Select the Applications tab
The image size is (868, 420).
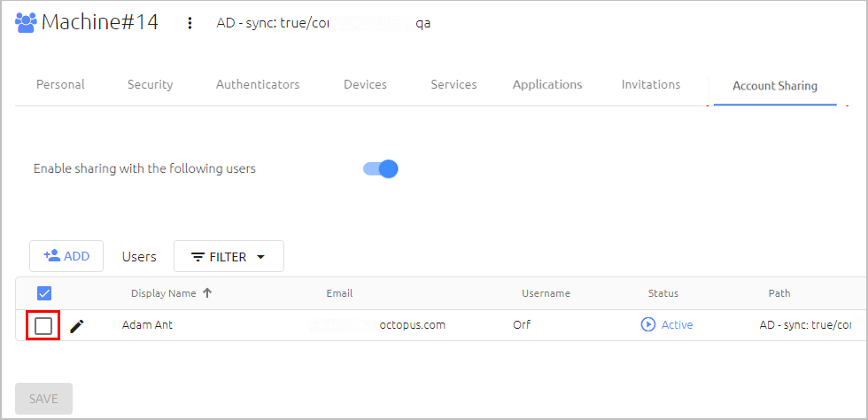[x=547, y=85]
